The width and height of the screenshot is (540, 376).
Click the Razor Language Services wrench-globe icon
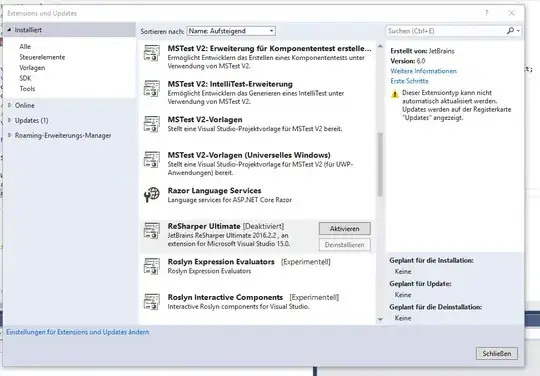[152, 195]
